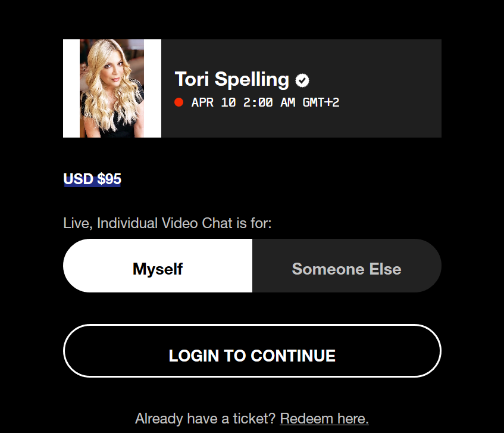Click the verified checkmark badge
Viewport: 504px width, 433px height.
pos(302,80)
